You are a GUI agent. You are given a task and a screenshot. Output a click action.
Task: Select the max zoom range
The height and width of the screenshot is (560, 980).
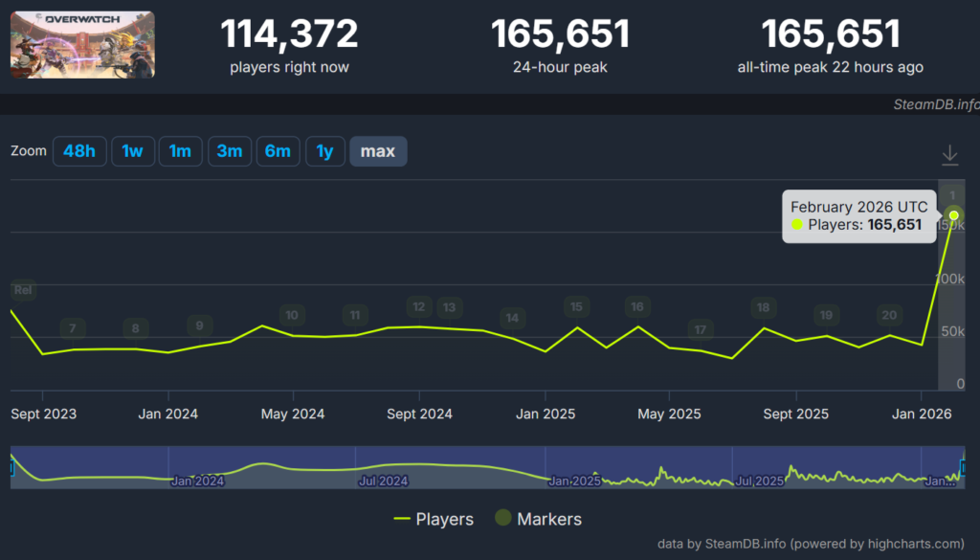tap(378, 151)
